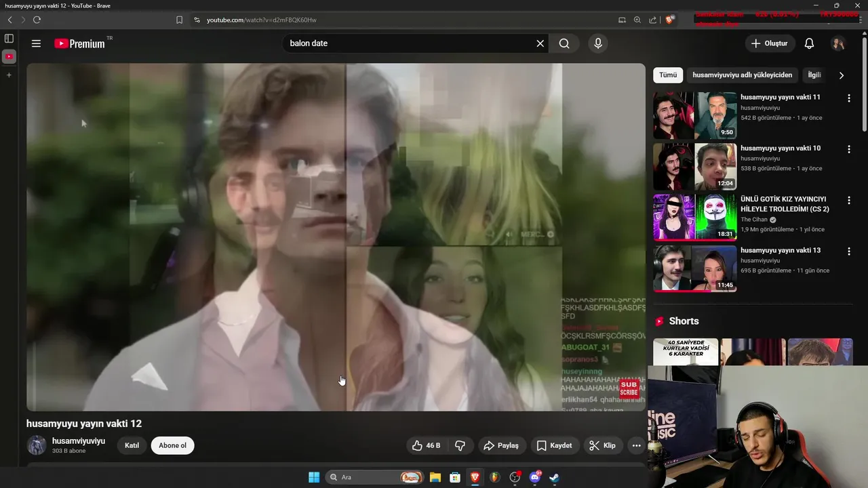Open the '40 SANİYEDE KURTLAR VADİSİ' short
This screenshot has width=868, height=488.
point(686,352)
